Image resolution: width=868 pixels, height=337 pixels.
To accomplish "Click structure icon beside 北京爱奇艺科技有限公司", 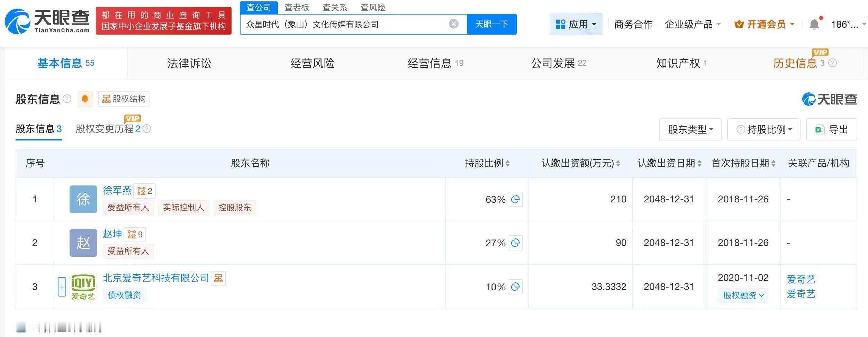I will (x=218, y=279).
